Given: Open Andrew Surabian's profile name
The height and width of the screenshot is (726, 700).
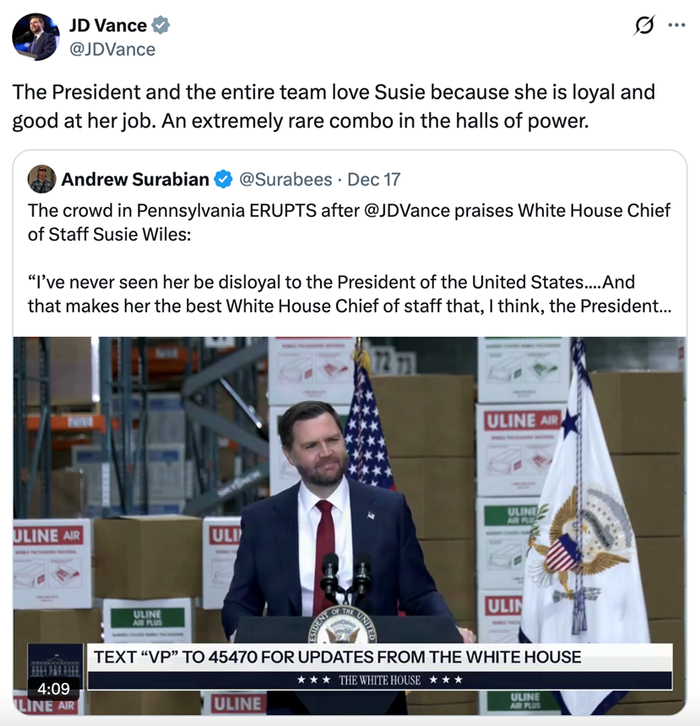Looking at the screenshot, I should tap(135, 179).
